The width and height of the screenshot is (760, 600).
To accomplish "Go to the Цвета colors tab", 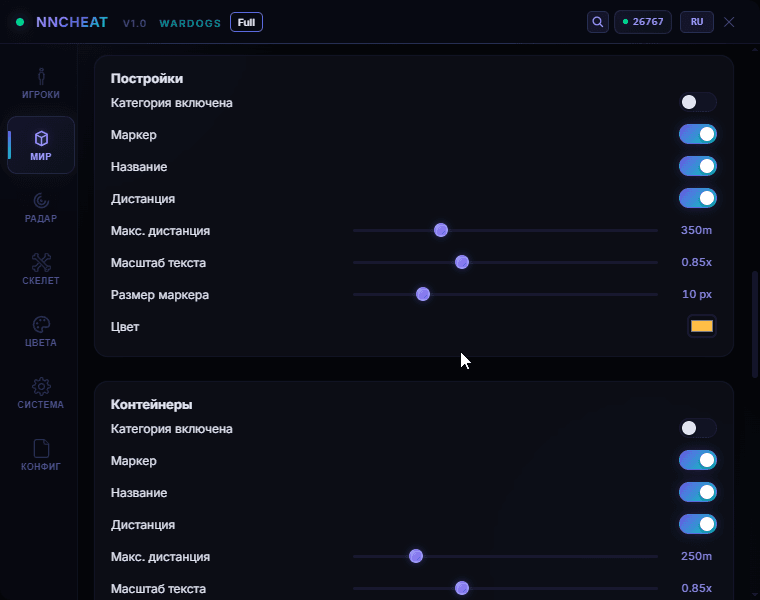I will click(x=41, y=332).
